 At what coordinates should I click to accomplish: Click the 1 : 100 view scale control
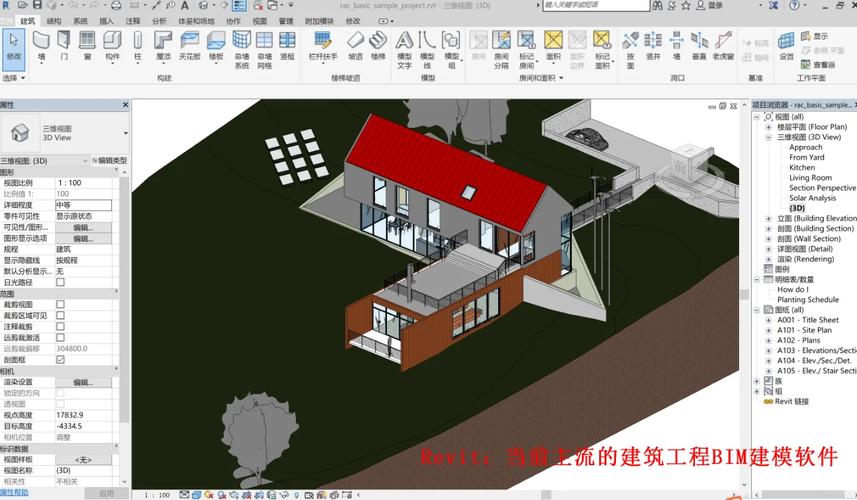pyautogui.click(x=157, y=495)
